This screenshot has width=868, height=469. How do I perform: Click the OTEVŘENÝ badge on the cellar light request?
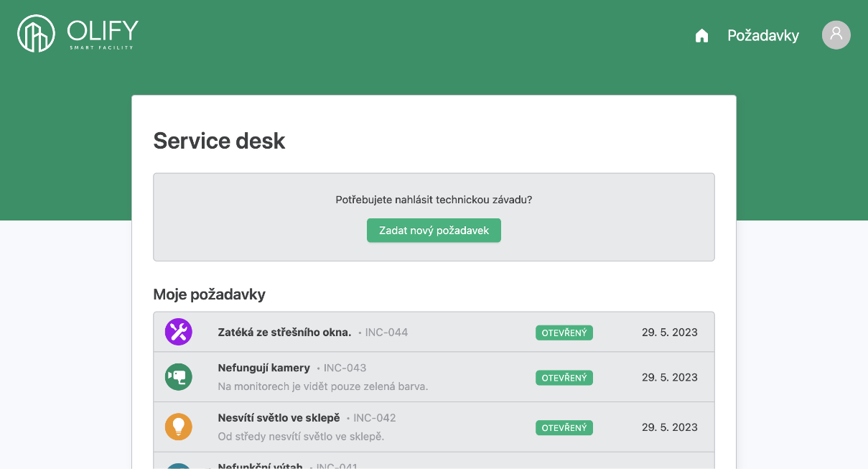click(x=564, y=427)
